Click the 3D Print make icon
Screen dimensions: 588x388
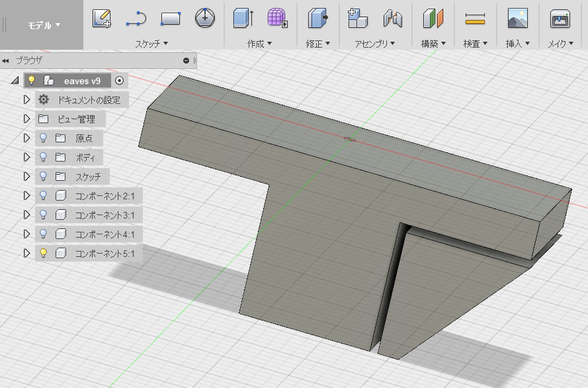tap(560, 19)
